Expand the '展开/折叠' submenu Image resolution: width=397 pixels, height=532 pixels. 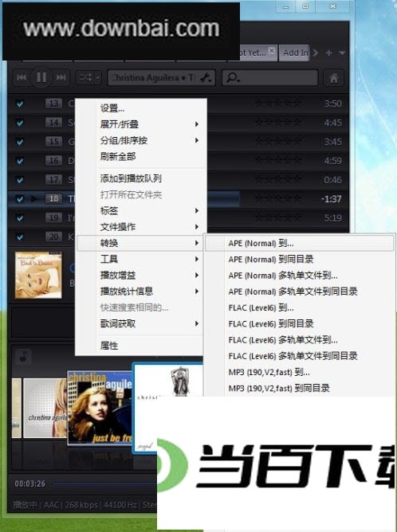[x=142, y=124]
